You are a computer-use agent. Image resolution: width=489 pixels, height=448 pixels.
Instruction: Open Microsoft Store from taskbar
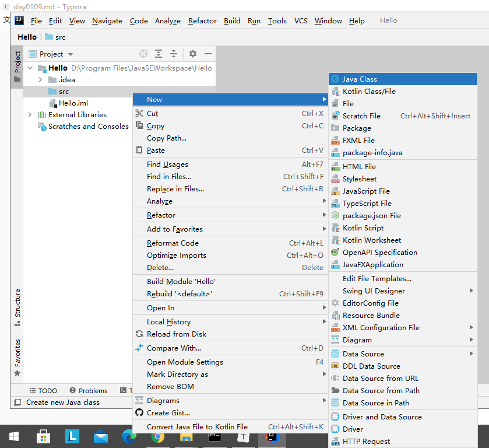[x=43, y=436]
